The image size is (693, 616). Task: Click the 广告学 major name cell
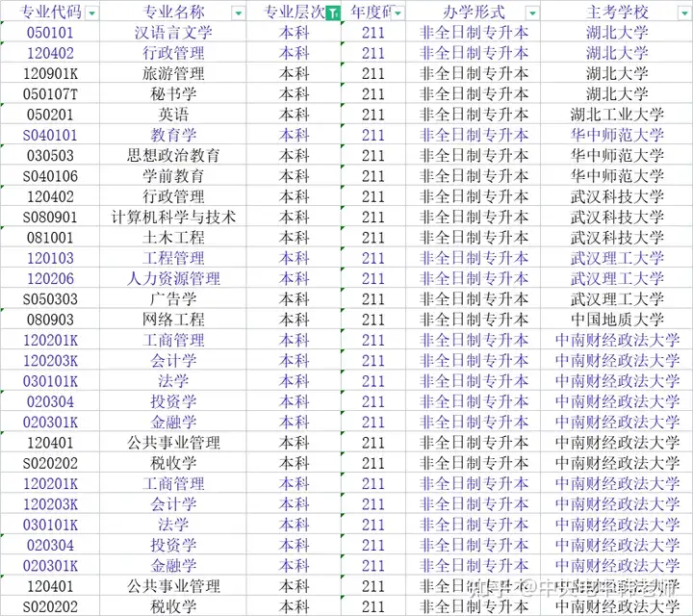(173, 299)
